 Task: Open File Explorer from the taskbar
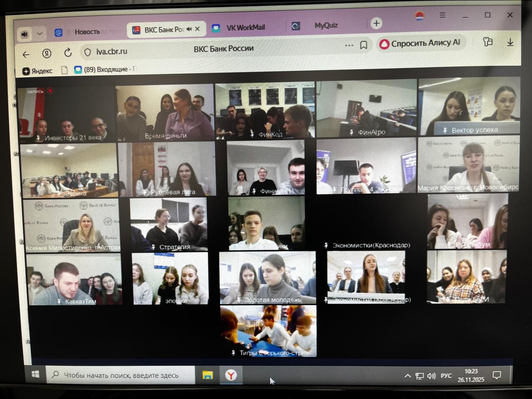pos(207,375)
